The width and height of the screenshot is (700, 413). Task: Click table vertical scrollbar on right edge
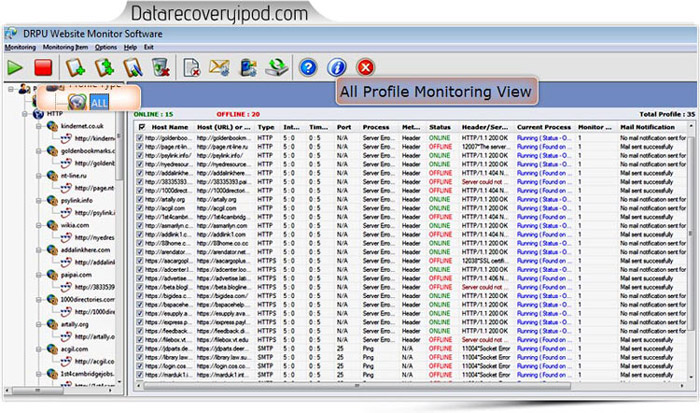click(691, 234)
